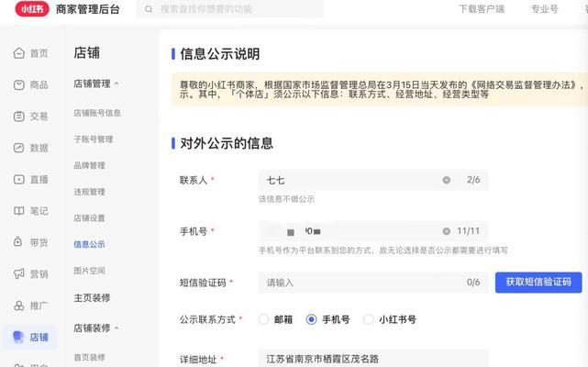Click the 笔记 notes book icon
The image size is (588, 367).
coord(18,211)
